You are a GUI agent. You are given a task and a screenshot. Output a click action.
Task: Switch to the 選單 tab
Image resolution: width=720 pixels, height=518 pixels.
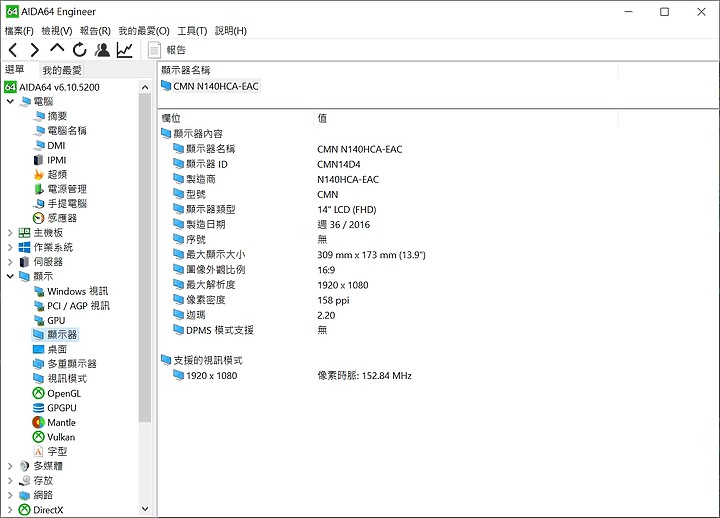[x=15, y=69]
